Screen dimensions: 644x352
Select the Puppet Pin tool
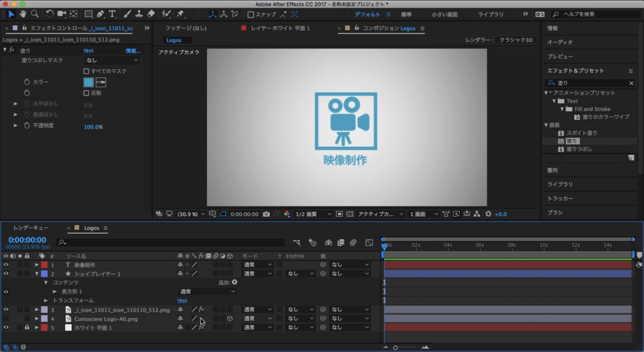pos(180,14)
